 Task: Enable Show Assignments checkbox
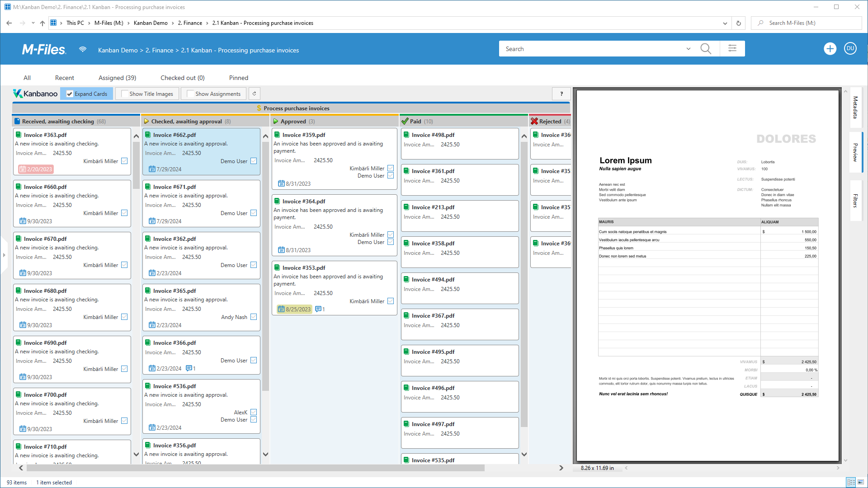click(x=190, y=94)
